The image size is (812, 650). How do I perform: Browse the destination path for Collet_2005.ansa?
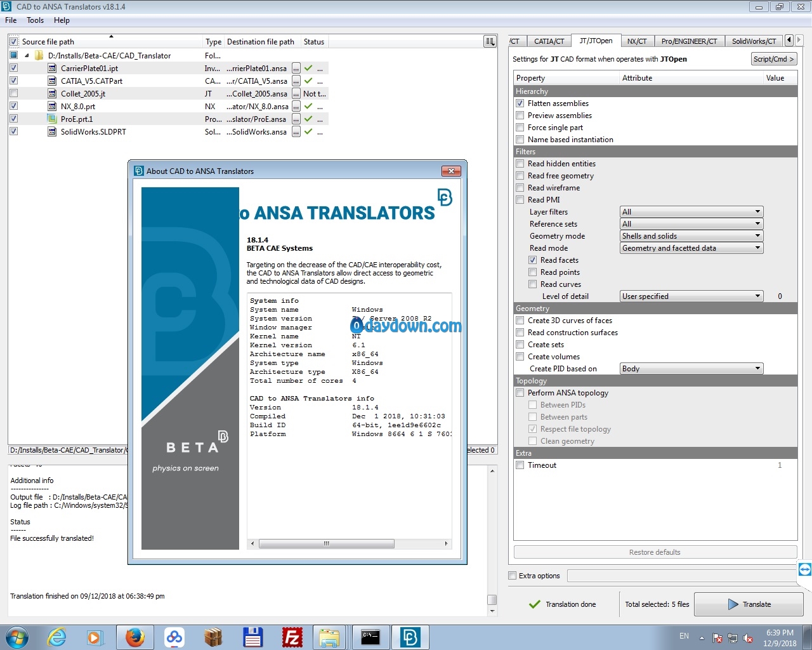(296, 93)
